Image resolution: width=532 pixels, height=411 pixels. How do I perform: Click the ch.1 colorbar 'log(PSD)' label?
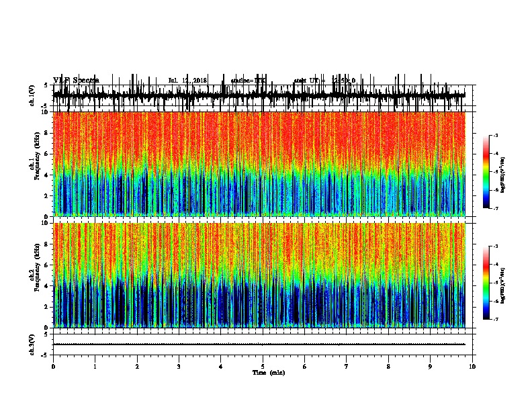503,175
